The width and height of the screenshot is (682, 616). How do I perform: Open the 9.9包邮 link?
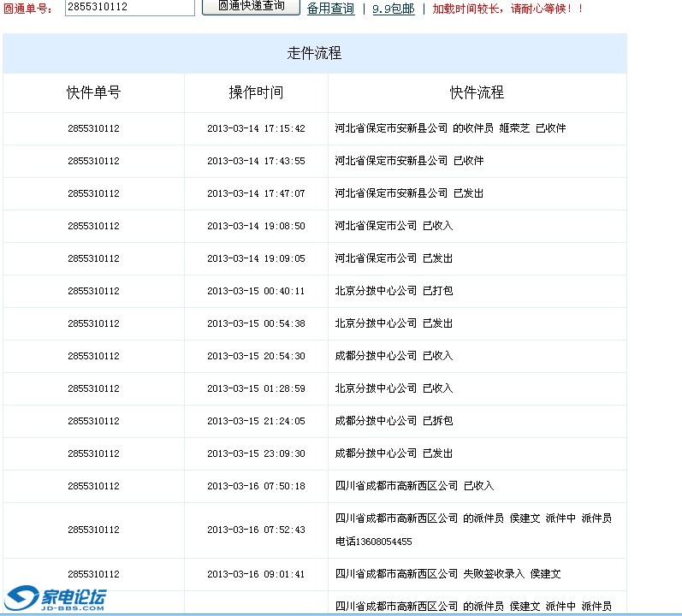coord(393,9)
